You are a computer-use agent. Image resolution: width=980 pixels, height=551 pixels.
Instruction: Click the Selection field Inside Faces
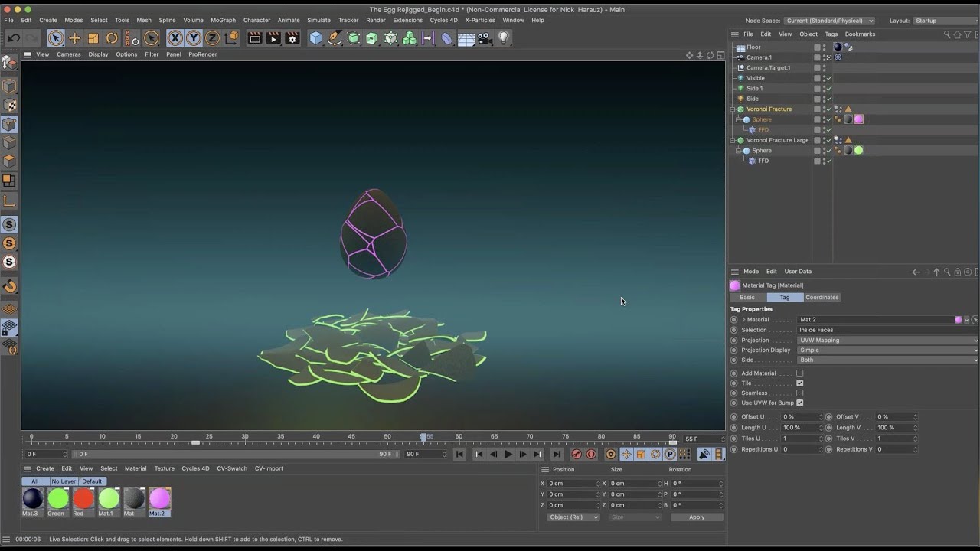(888, 330)
